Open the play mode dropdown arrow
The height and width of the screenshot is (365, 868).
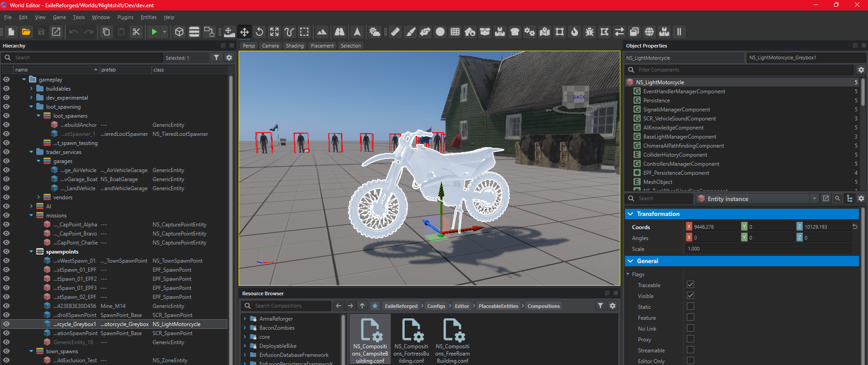[x=165, y=32]
